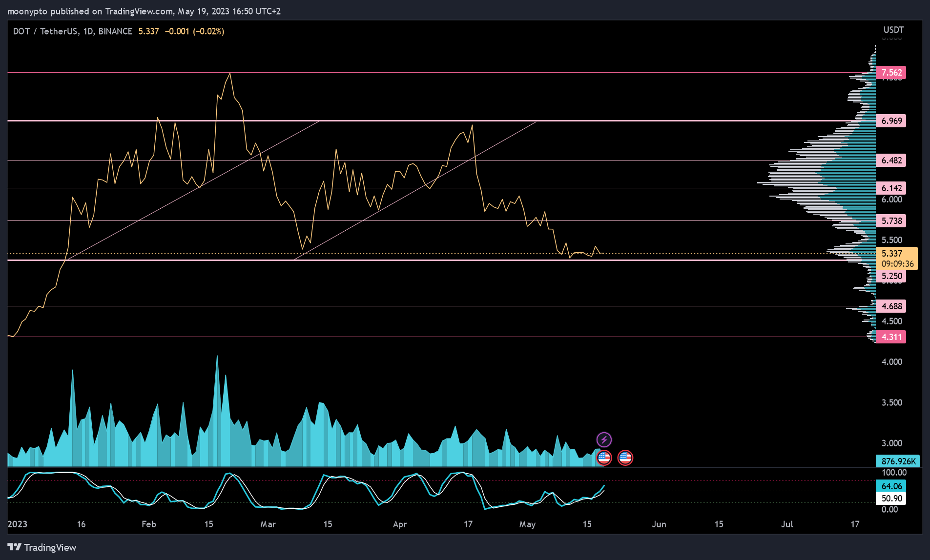Image resolution: width=930 pixels, height=560 pixels.
Task: Select the 4.311 price level label
Action: [x=891, y=337]
